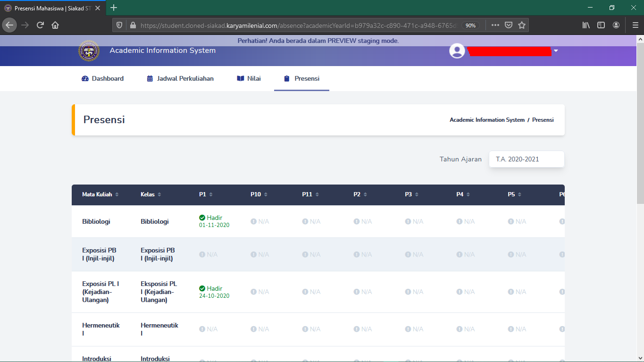Click N/A info icon under P1 for Hermeneutik I
The height and width of the screenshot is (362, 644).
202,329
